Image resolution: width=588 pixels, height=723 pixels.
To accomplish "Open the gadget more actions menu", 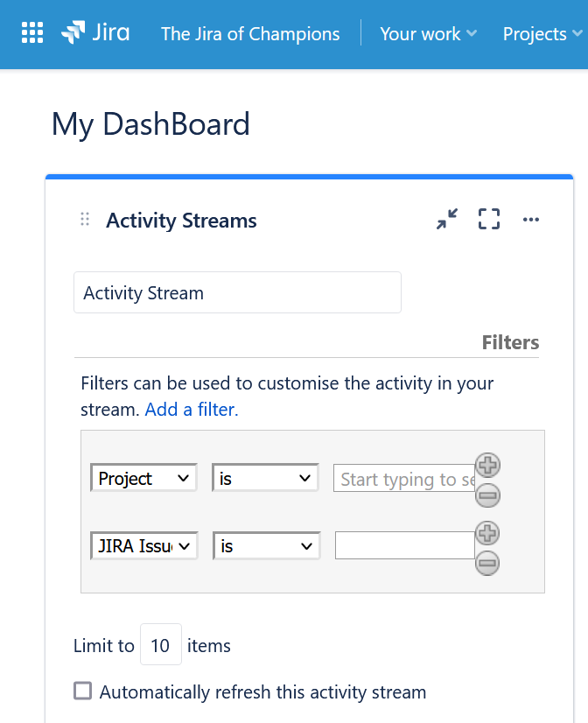I will (x=531, y=220).
